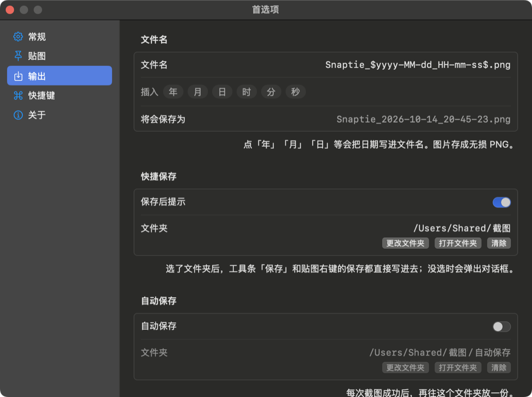This screenshot has height=397, width=532.
Task: Click the gear icon beside 常规
Action: coord(18,37)
